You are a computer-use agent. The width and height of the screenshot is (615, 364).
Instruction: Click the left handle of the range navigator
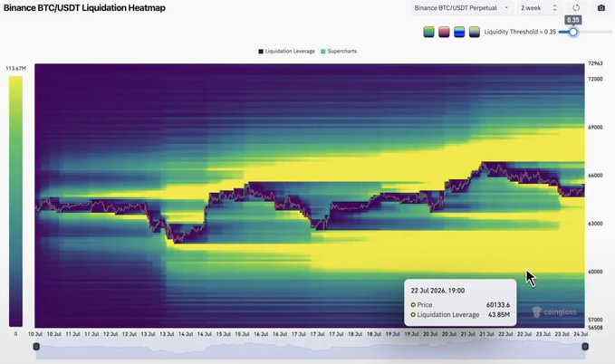click(36, 347)
